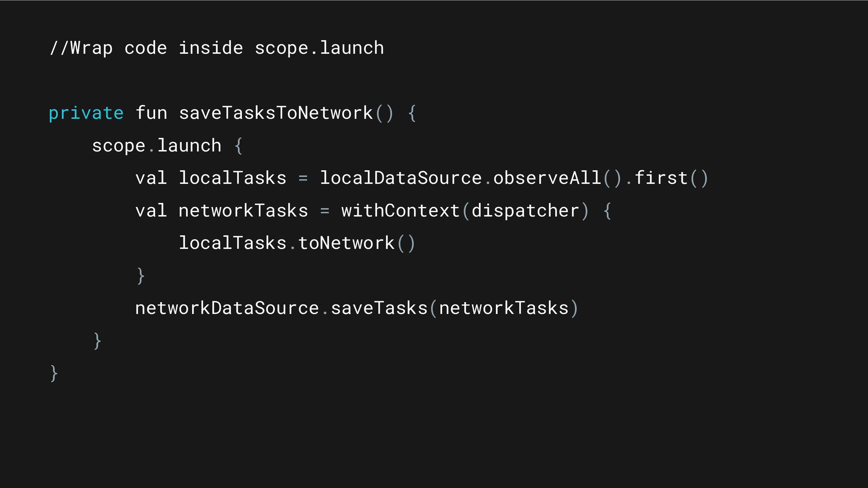Click 'networkDataSource' on the last statement

point(227,308)
